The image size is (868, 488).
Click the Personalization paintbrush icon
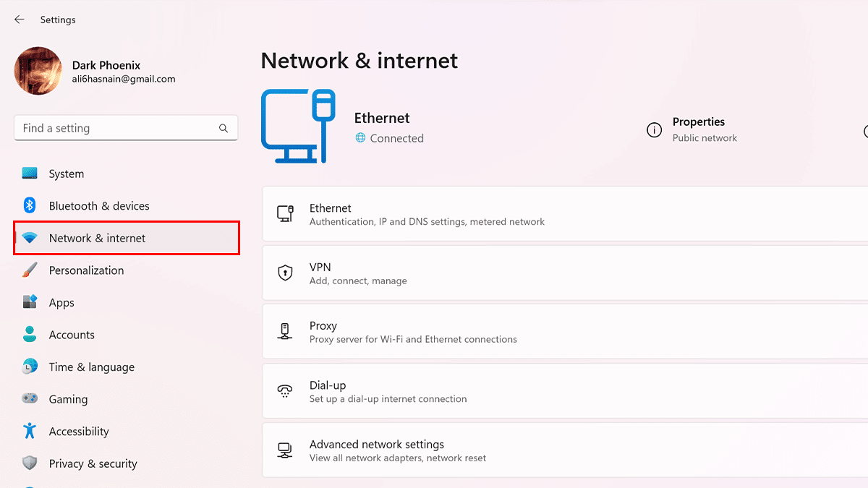pos(30,270)
